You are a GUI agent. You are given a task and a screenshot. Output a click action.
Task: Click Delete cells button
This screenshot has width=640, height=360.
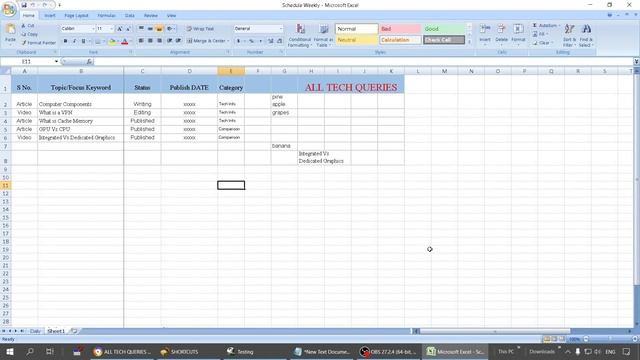[x=501, y=34]
